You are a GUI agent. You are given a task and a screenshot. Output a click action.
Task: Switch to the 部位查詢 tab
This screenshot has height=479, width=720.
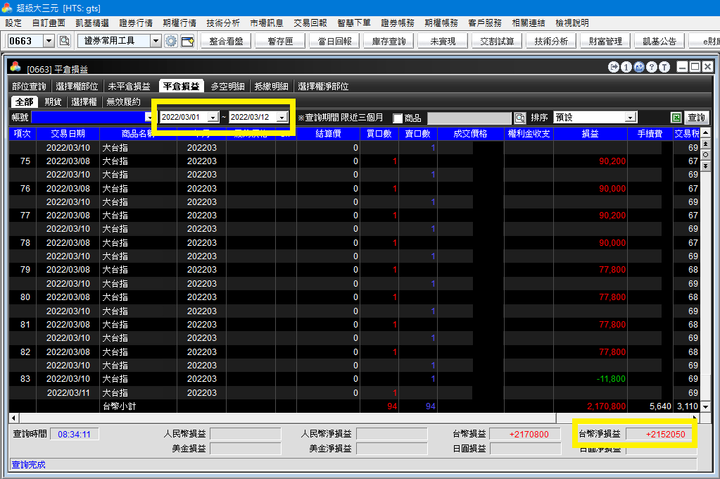29,86
